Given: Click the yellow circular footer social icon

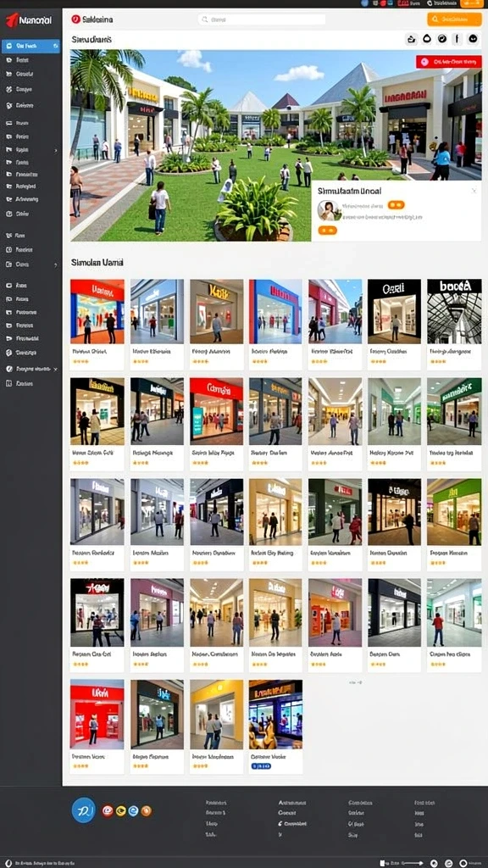Looking at the screenshot, I should tap(120, 811).
